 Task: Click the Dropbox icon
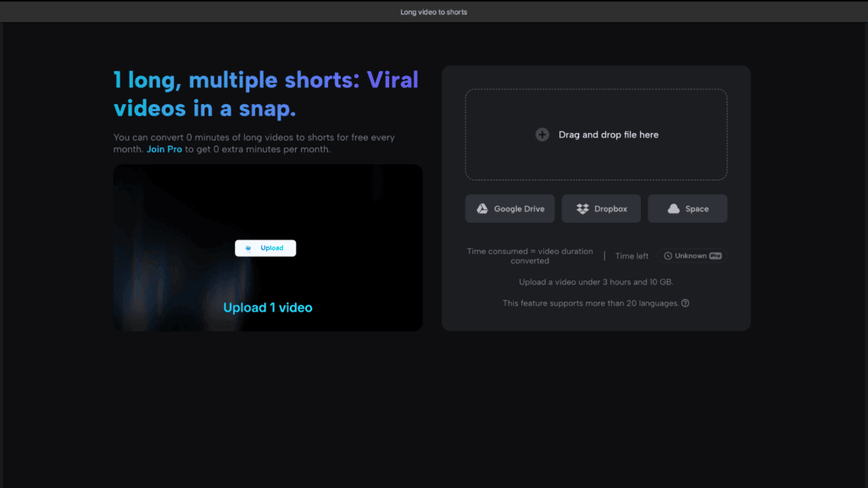582,208
